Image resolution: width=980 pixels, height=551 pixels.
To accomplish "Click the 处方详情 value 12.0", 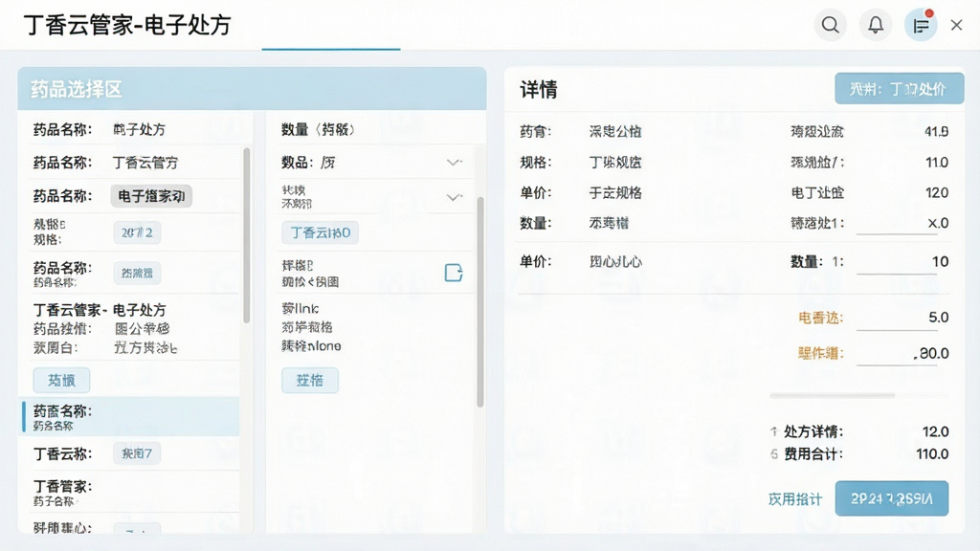I will pyautogui.click(x=935, y=431).
